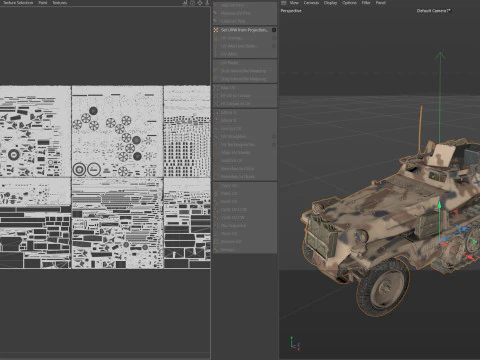
Task: Click the Clear UV Pins icon
Action: 216,21
